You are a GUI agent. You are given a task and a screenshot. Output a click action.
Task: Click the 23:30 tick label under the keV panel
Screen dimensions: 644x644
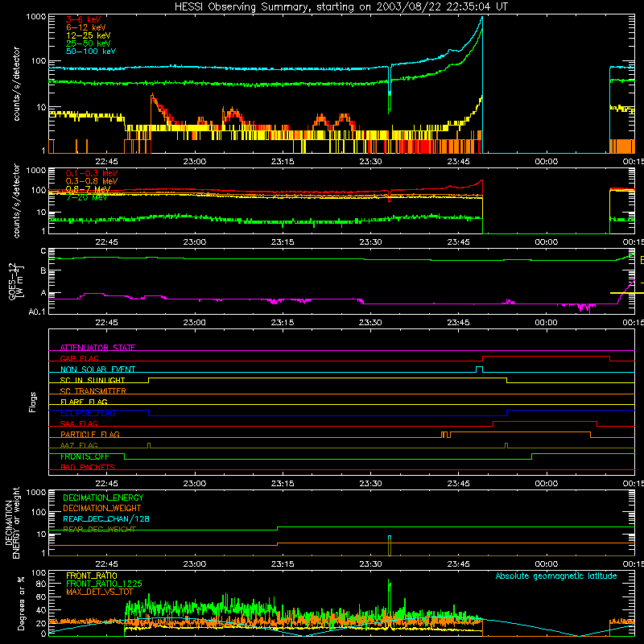point(370,162)
